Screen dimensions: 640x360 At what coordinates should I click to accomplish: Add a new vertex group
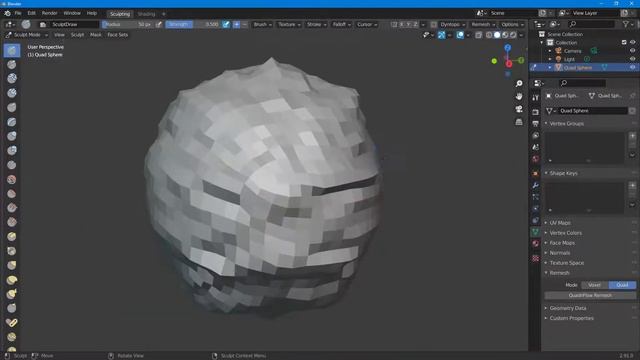click(632, 136)
